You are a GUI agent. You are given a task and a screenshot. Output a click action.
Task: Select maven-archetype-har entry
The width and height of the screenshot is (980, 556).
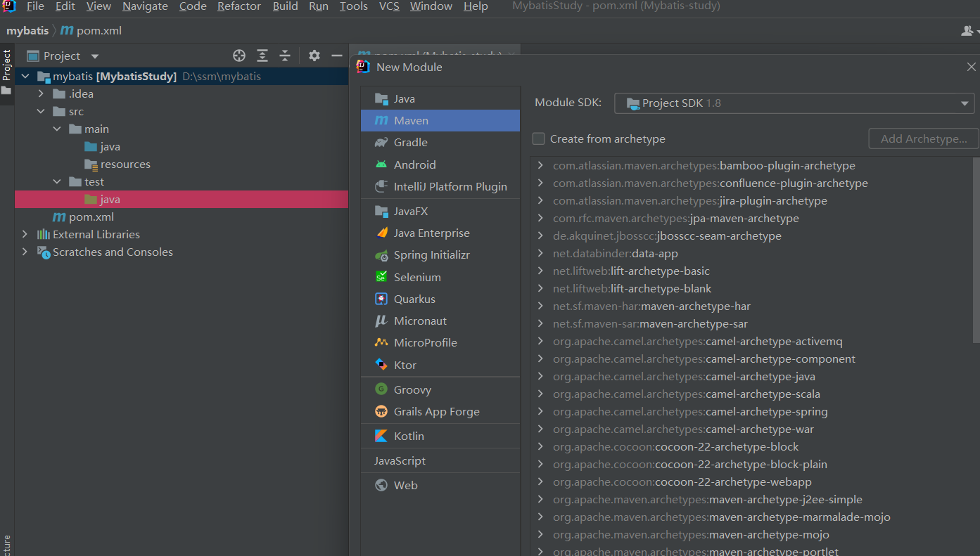pyautogui.click(x=651, y=306)
